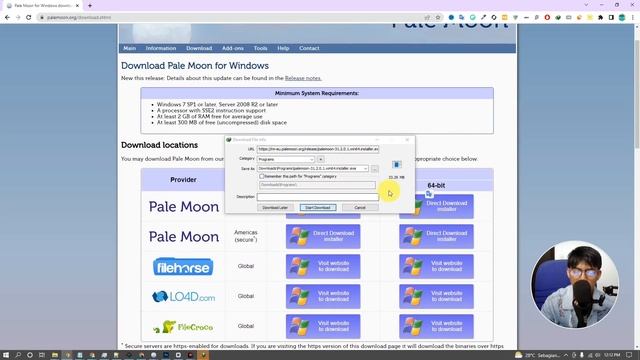Reload the Pale Moon download page
This screenshot has width=640, height=360.
(x=29, y=18)
